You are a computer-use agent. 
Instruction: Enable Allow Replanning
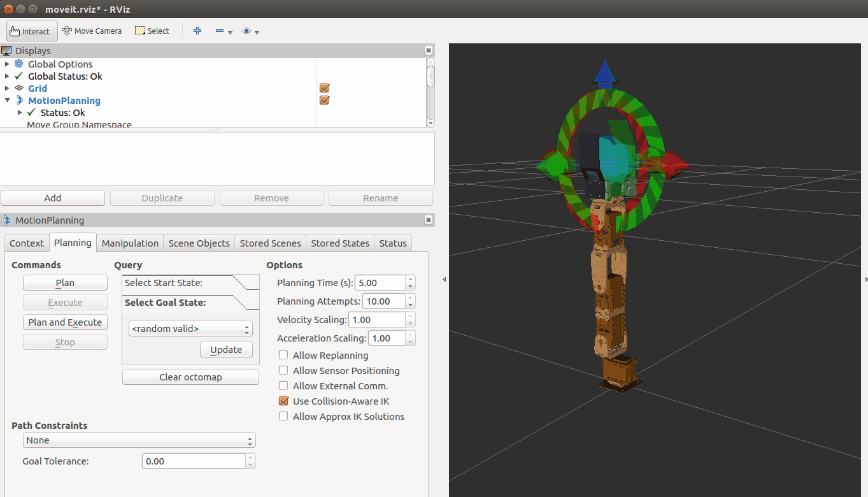click(283, 355)
